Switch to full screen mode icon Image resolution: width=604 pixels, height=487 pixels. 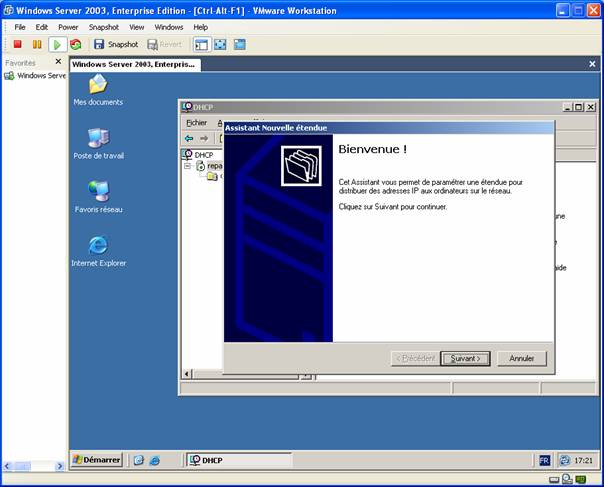220,44
